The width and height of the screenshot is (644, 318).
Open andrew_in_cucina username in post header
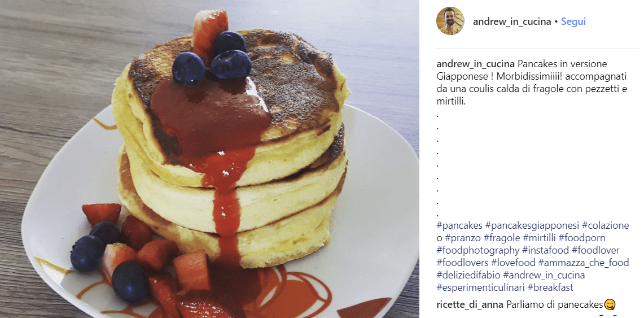click(x=512, y=22)
